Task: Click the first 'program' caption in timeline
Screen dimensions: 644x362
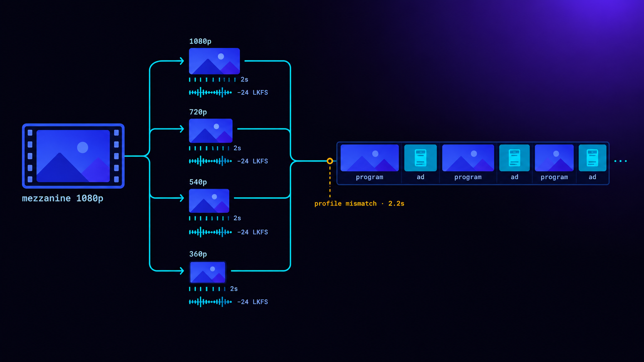Action: 370,177
